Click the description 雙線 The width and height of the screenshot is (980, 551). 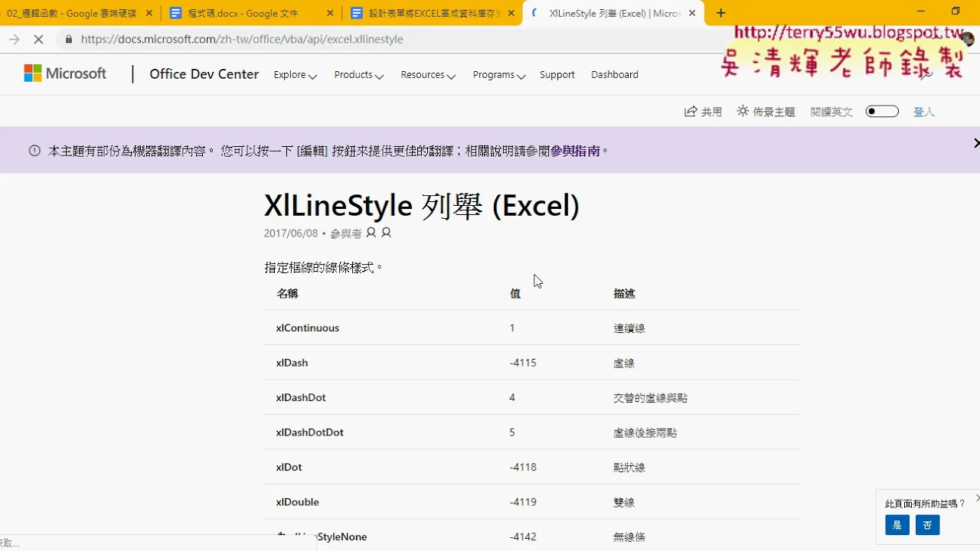click(624, 502)
